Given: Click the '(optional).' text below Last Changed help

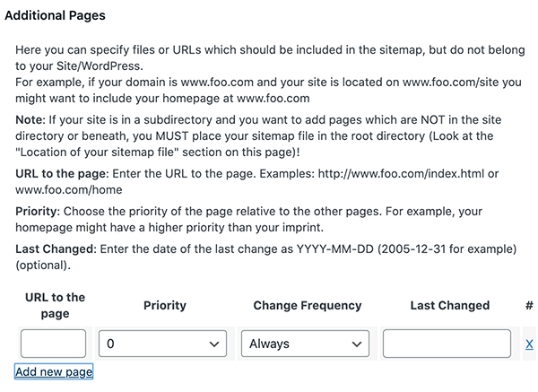Looking at the screenshot, I should (x=45, y=266).
